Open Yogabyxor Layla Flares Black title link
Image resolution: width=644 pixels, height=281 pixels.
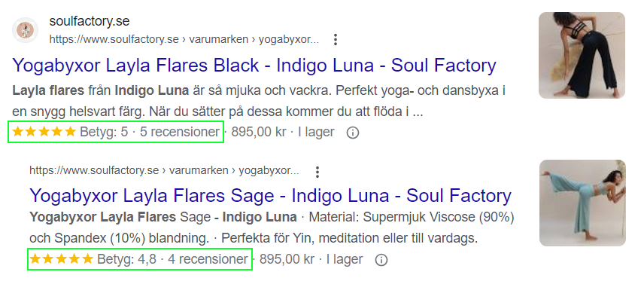pyautogui.click(x=254, y=66)
